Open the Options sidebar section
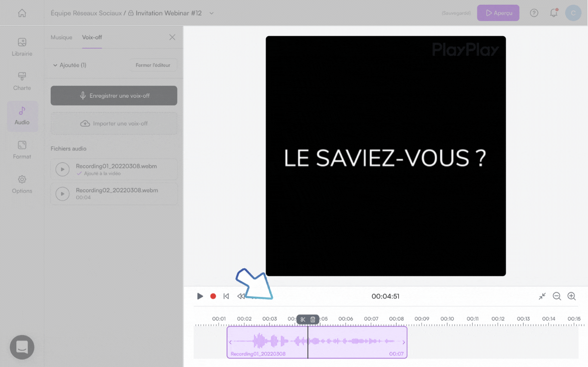 pyautogui.click(x=22, y=184)
